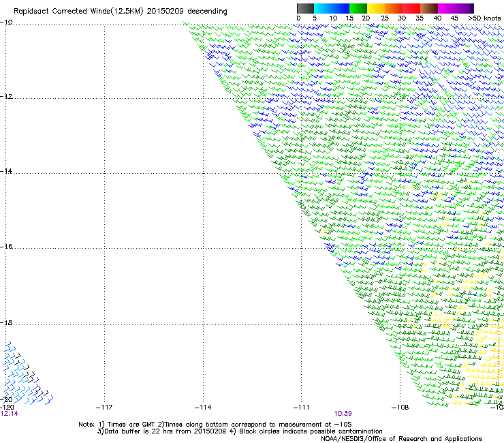This screenshot has height=443, width=504.
Task: Click the 'Times are GMT' note line
Action: pyautogui.click(x=215, y=425)
